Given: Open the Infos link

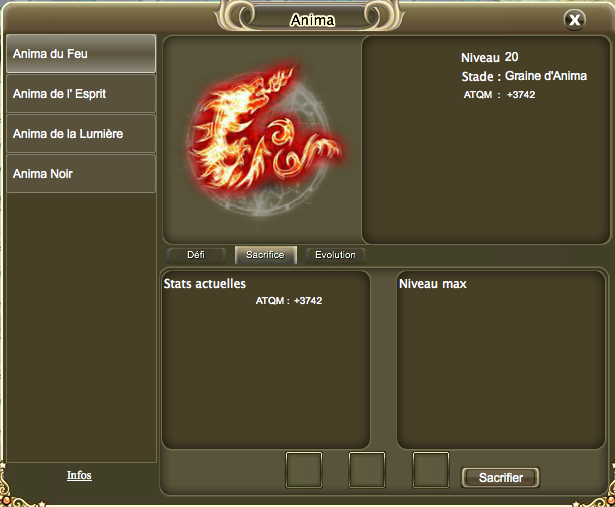Looking at the screenshot, I should pyautogui.click(x=79, y=475).
